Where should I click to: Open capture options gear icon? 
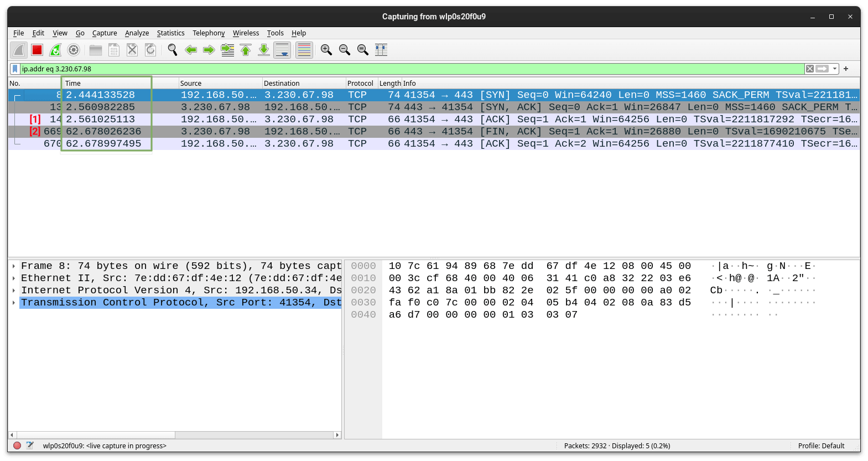pyautogui.click(x=74, y=50)
